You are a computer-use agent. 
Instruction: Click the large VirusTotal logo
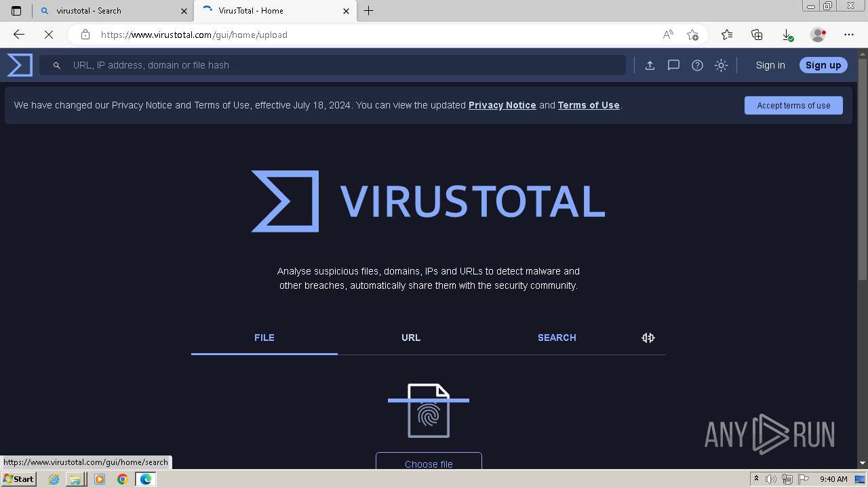[x=428, y=201]
